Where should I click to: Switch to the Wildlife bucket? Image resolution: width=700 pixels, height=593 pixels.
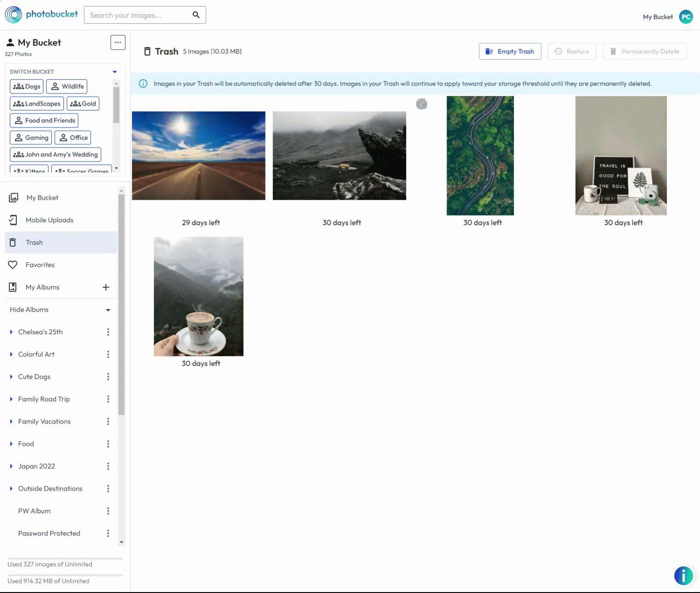click(67, 86)
